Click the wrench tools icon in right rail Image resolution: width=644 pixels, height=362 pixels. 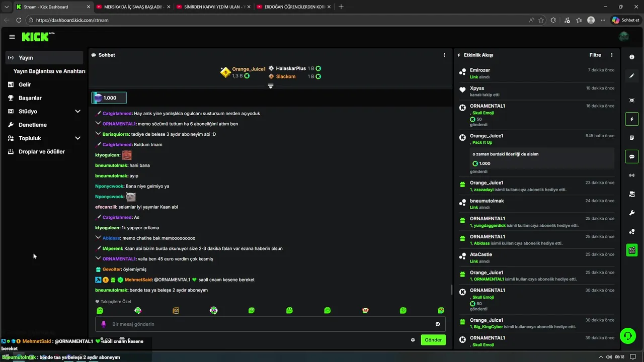632,213
